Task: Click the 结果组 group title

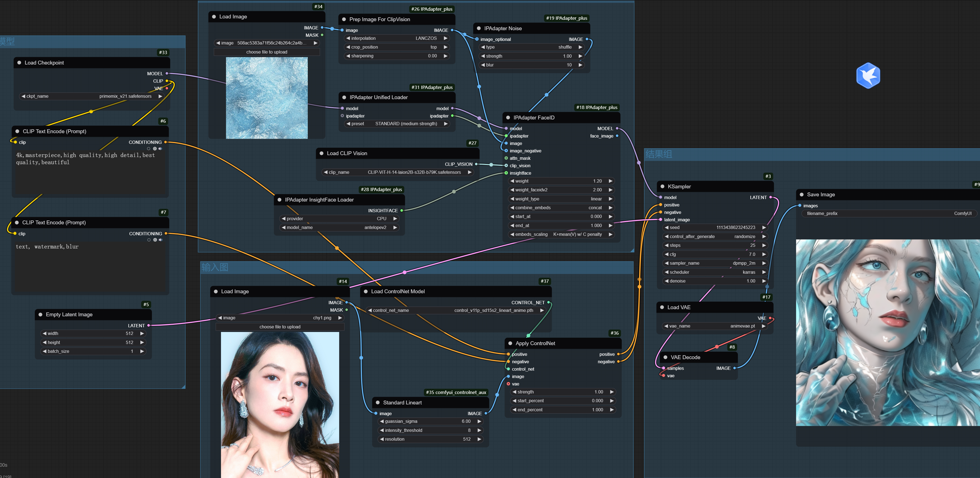Action: (658, 154)
